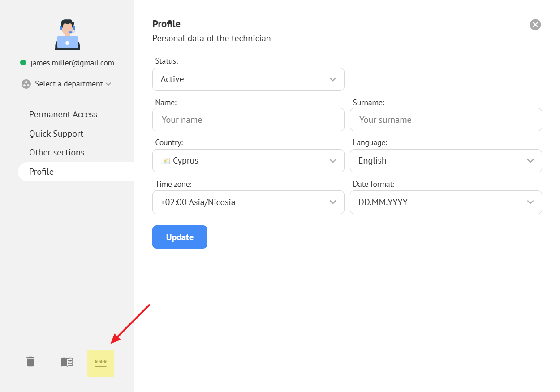Go to Permanent Access section
The height and width of the screenshot is (392, 560).
(x=63, y=115)
